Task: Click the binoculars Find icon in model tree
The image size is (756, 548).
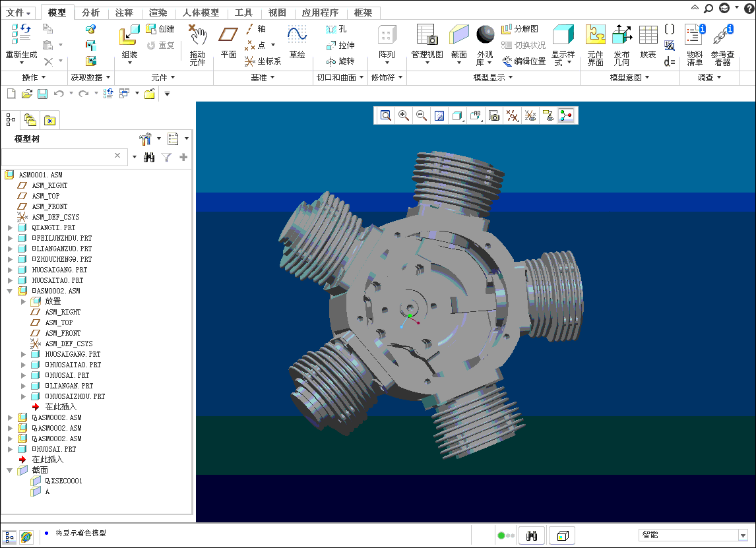Action: click(149, 157)
